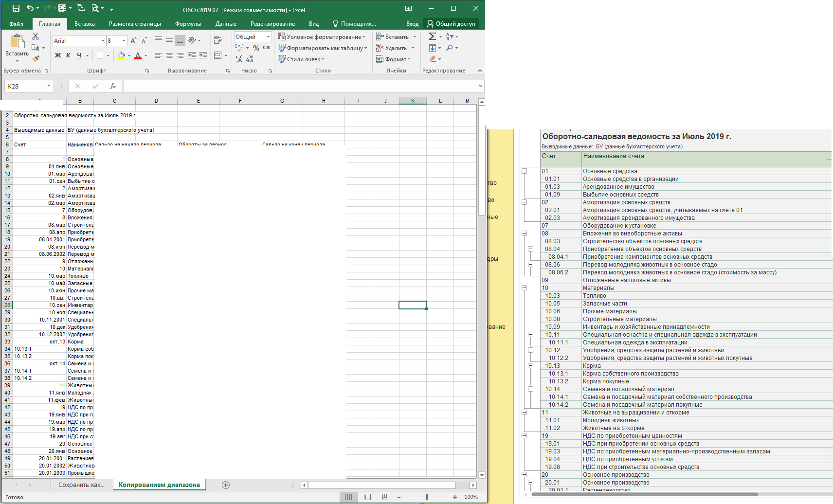833x504 pixels.
Task: Open Sort and Filter icon
Action: [x=450, y=36]
